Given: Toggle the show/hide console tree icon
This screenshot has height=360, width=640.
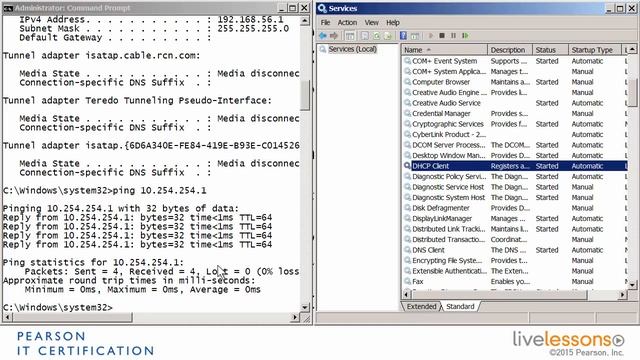Looking at the screenshot, I should coord(350,36).
